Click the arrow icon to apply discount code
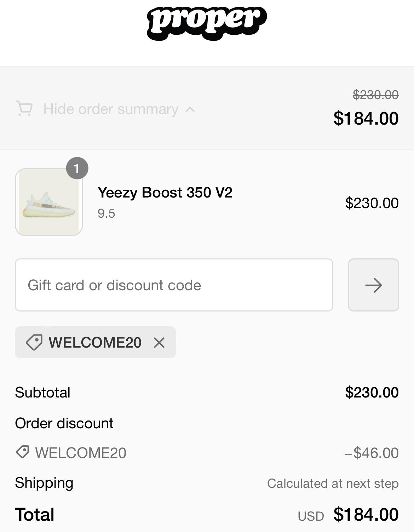 pos(373,285)
